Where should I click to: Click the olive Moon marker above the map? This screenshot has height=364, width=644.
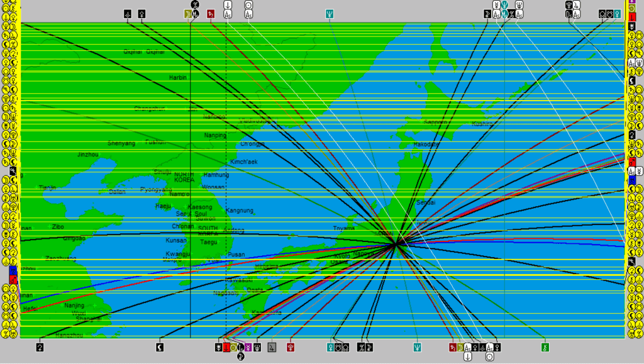pos(188,14)
